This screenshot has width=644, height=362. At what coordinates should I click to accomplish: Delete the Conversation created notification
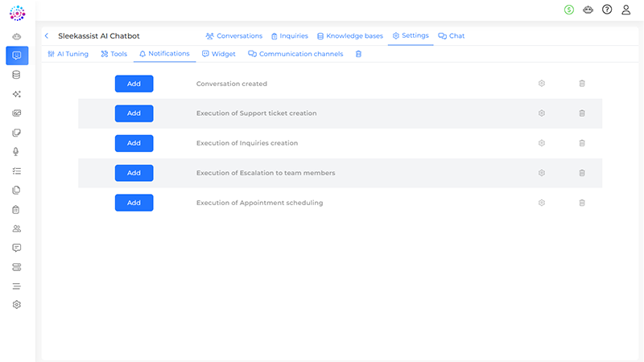(582, 84)
